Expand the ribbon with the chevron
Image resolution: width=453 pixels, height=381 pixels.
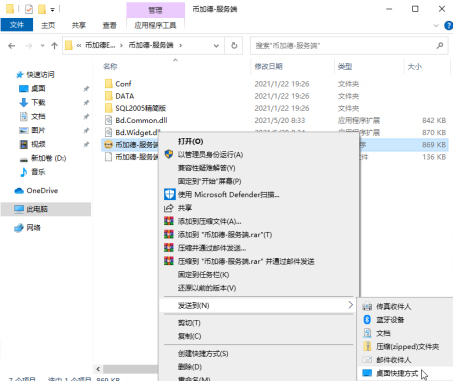coord(436,25)
